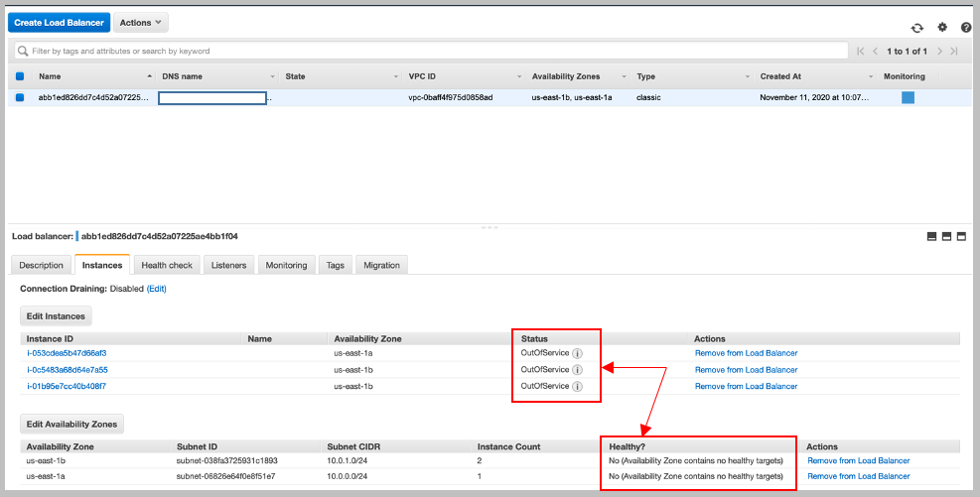Open instance i-01b95e7cc40b408f7 link
Screen dimensions: 980x497
67,387
